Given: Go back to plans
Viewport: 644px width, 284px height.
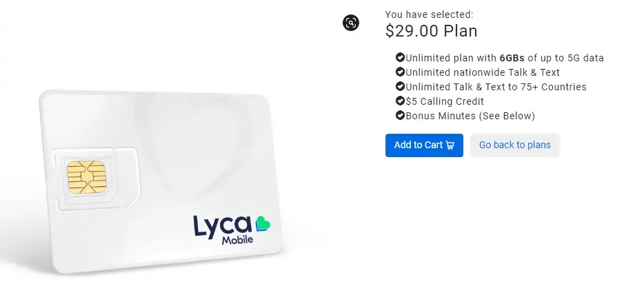Looking at the screenshot, I should 514,145.
